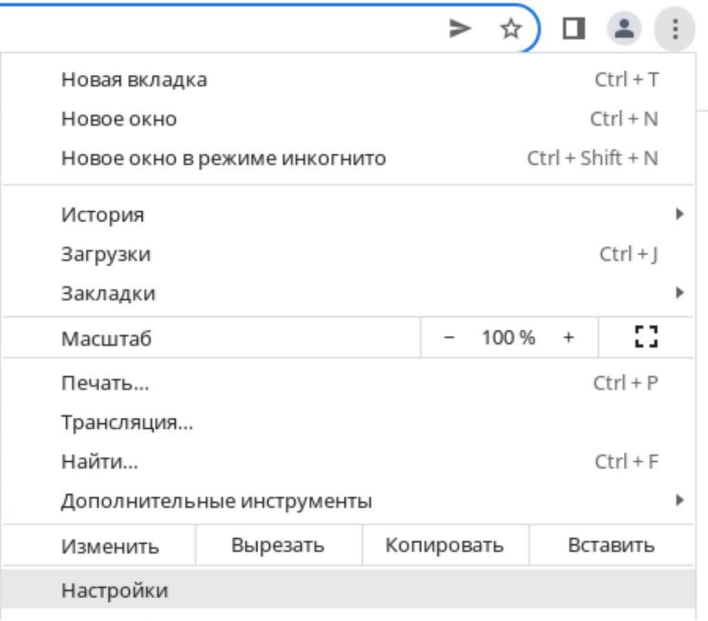Open Новое окно в режиме инкогнито
Image resolution: width=708 pixels, height=621 pixels.
pyautogui.click(x=348, y=158)
